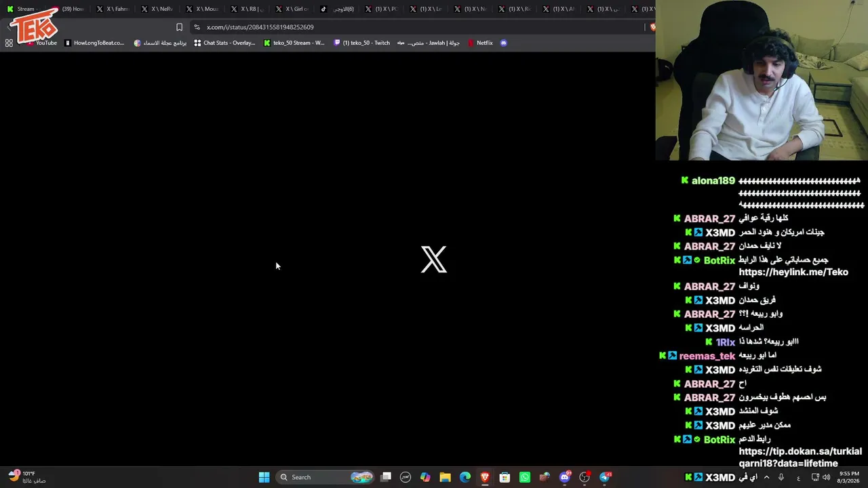Screen dimensions: 868x488
Task: Show hidden system tray icons
Action: [x=766, y=477]
